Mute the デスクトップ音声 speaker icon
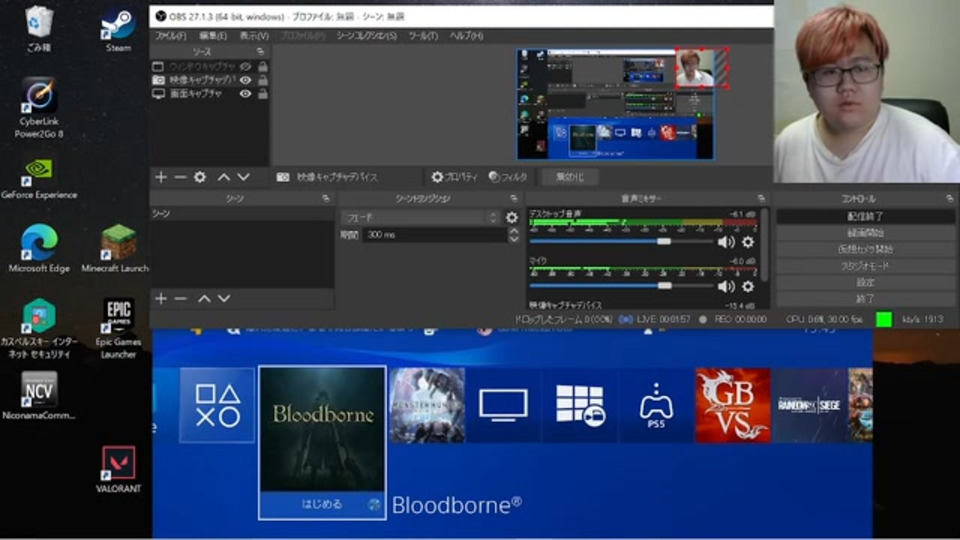960x540 pixels. point(725,242)
